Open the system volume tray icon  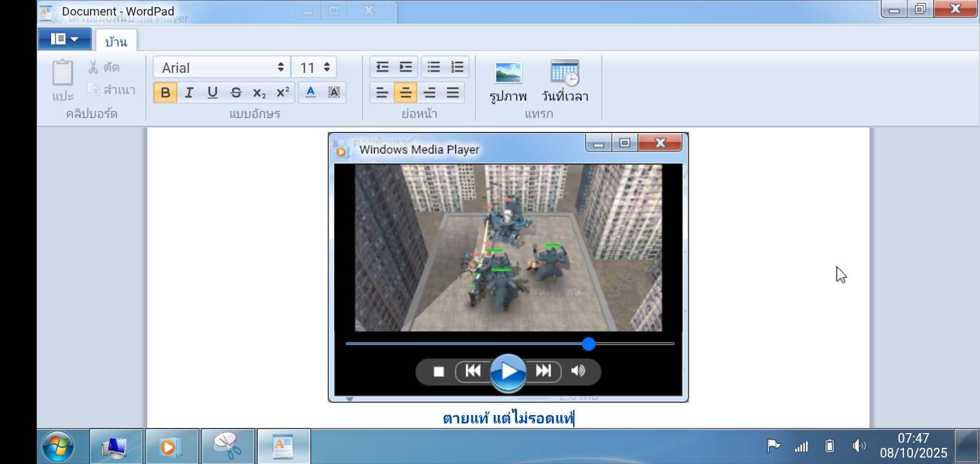coord(859,446)
